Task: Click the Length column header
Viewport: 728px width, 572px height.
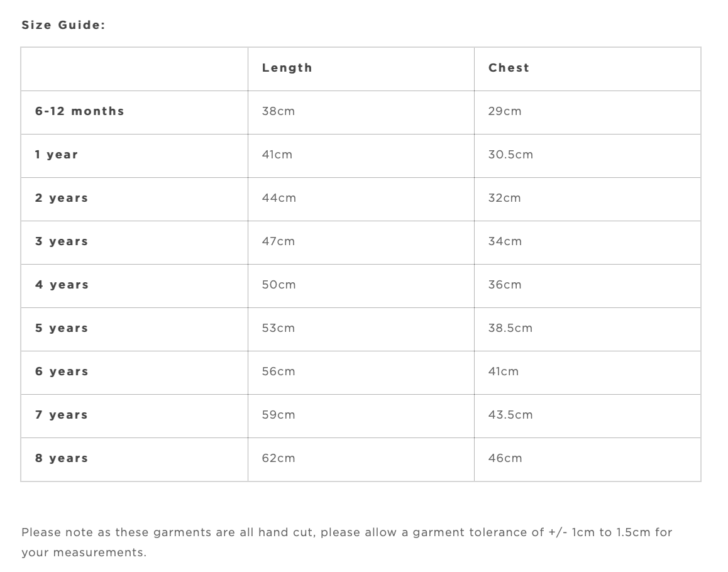Action: tap(287, 68)
